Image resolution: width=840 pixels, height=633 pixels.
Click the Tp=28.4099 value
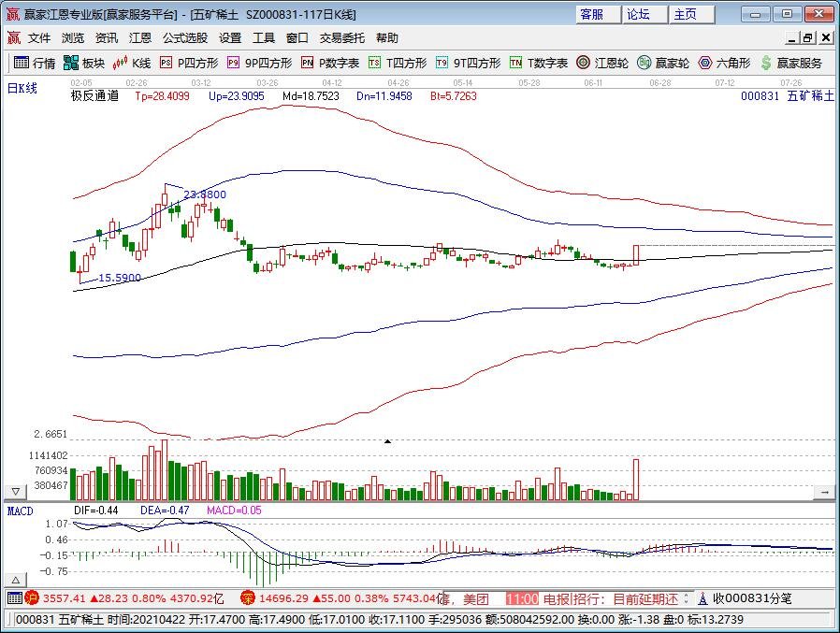163,96
